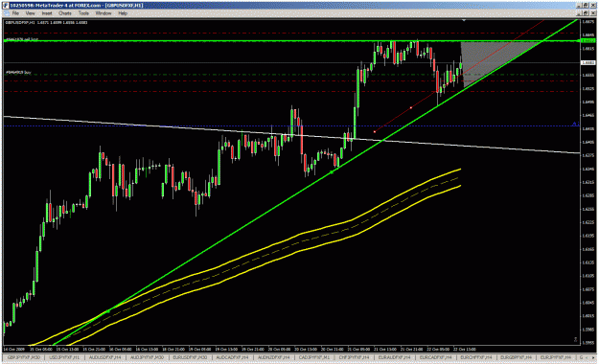Open the View menu
The image size is (599, 364).
click(x=30, y=13)
